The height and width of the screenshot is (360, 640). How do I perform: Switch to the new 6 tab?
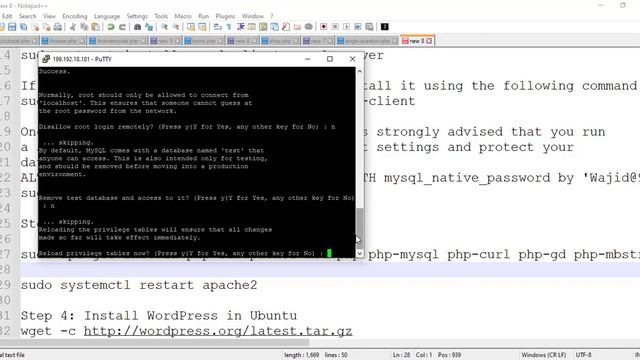(242, 41)
